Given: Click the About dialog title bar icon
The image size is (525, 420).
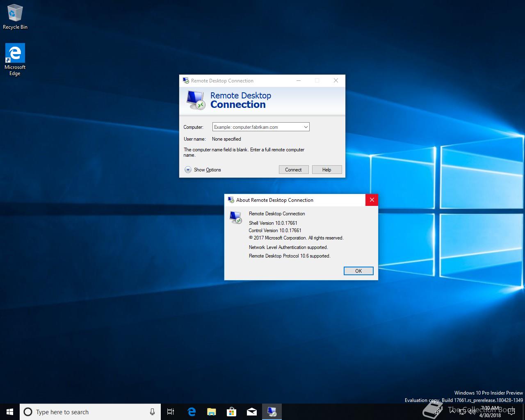Looking at the screenshot, I should [231, 200].
